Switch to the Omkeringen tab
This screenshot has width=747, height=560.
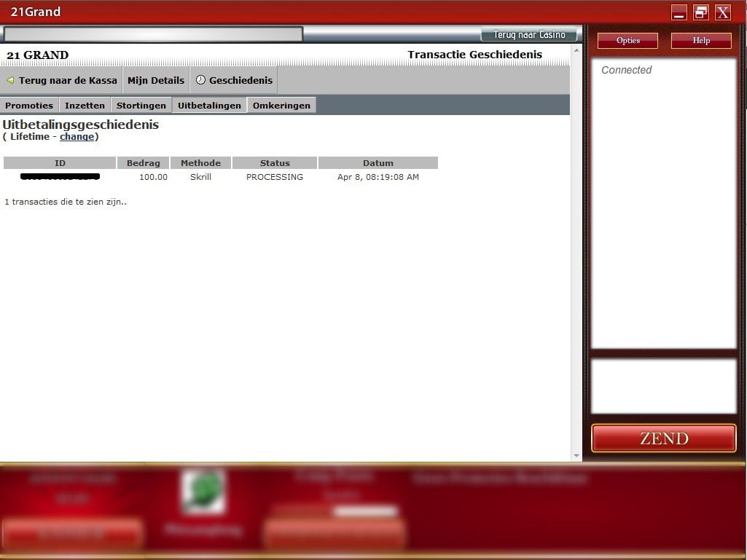click(281, 106)
